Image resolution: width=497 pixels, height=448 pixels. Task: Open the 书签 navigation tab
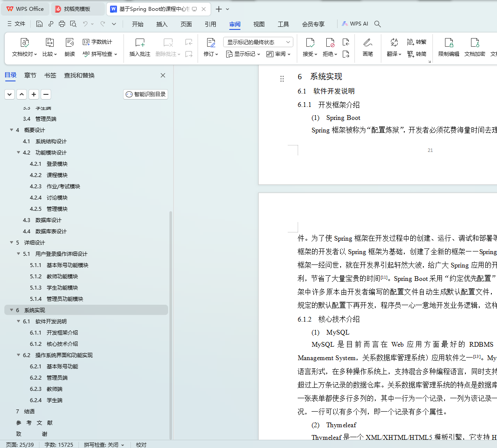pos(50,75)
